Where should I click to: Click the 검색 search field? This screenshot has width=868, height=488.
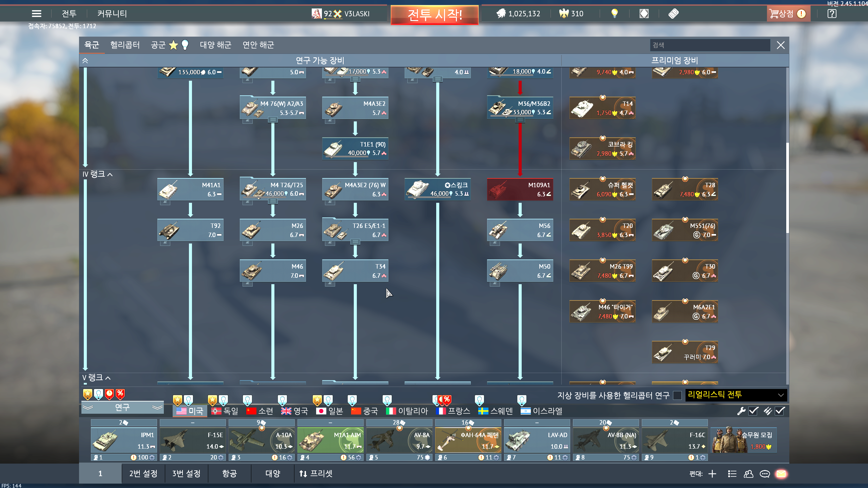710,45
